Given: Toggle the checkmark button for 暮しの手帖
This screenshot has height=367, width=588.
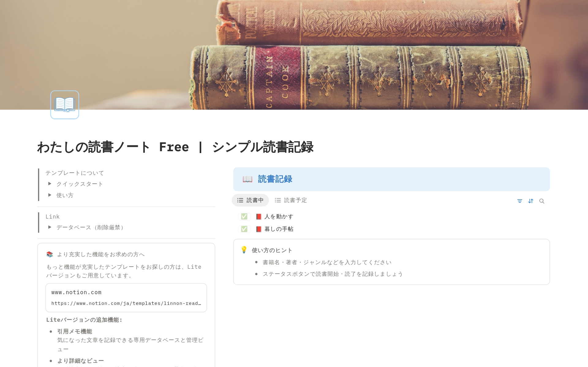Looking at the screenshot, I should tap(244, 229).
